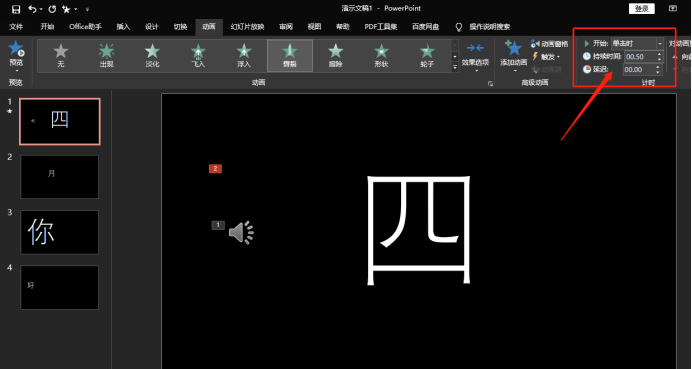Apply the 淡化 fade animation
Viewport: 692px width, 369px height.
click(x=152, y=55)
